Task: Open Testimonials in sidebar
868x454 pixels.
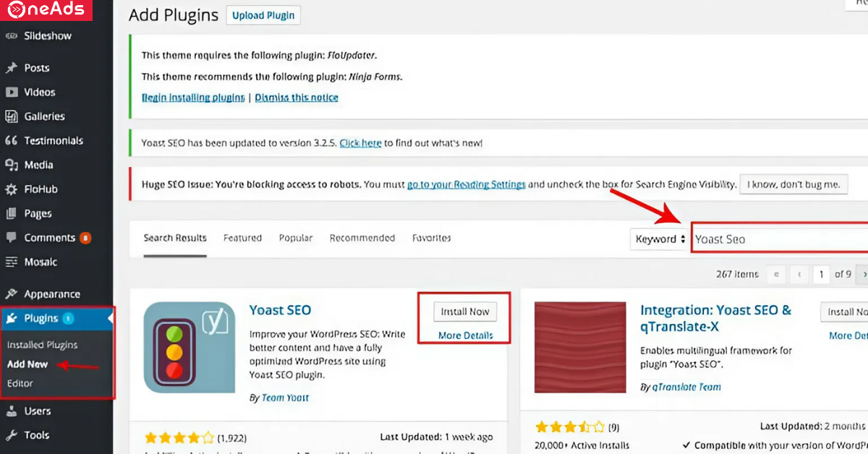Action: [54, 141]
